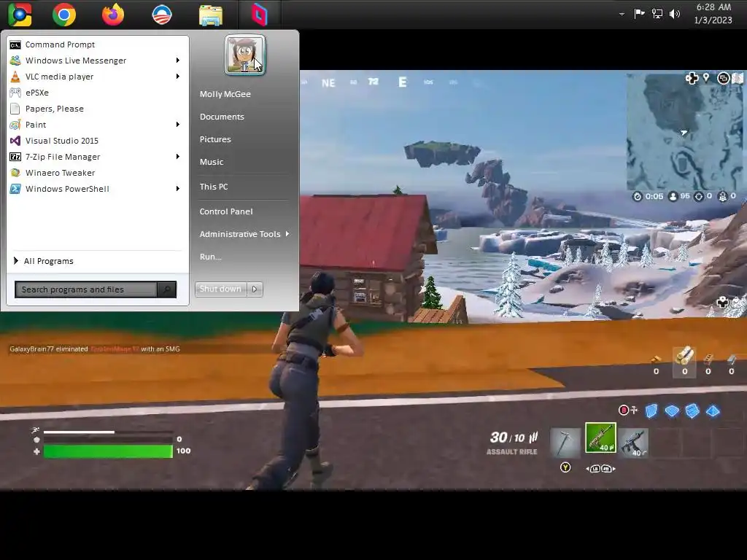Switch to the pink-blue taskbar app
This screenshot has width=747, height=560.
pos(260,15)
